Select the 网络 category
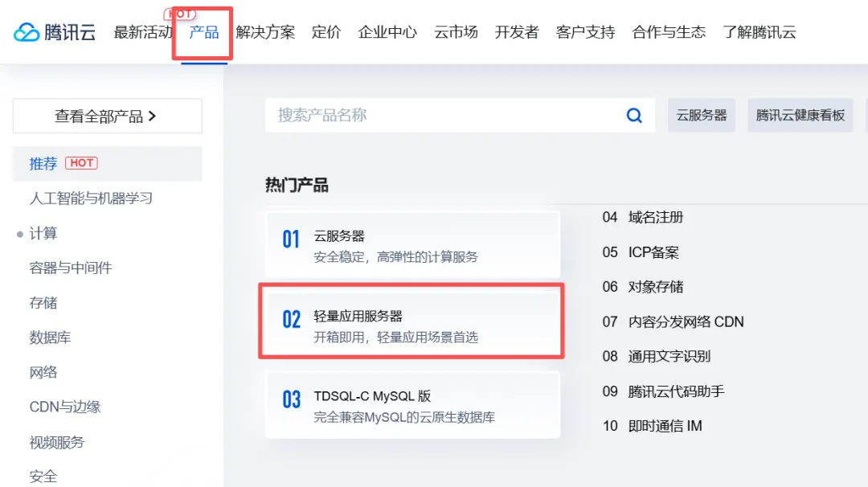The width and height of the screenshot is (868, 487). tap(43, 372)
